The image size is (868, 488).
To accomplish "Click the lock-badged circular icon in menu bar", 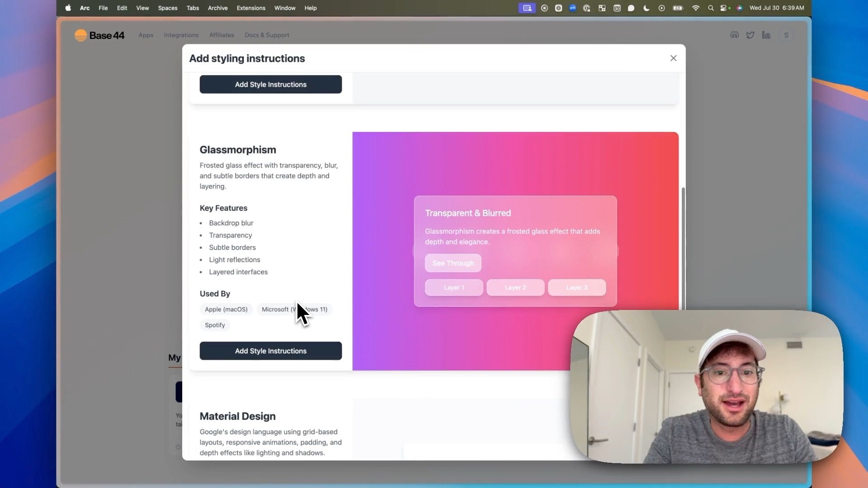I will [587, 8].
